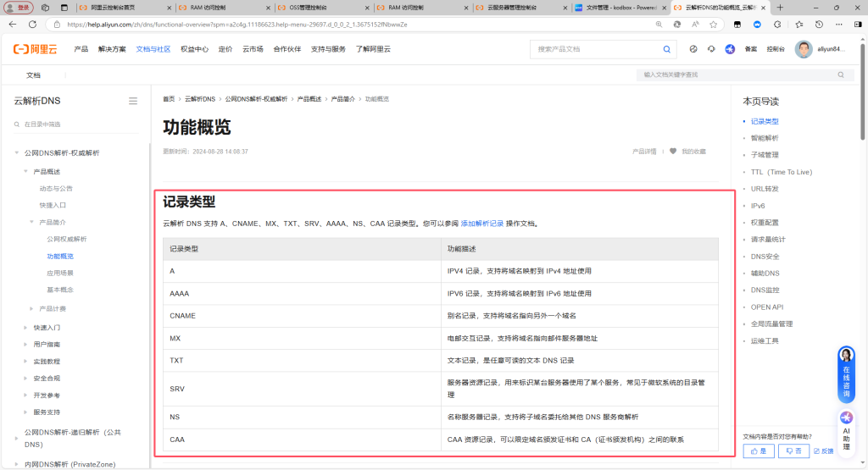Click the headset support icon in header
Viewport: 868px width, 470px height.
tap(711, 49)
